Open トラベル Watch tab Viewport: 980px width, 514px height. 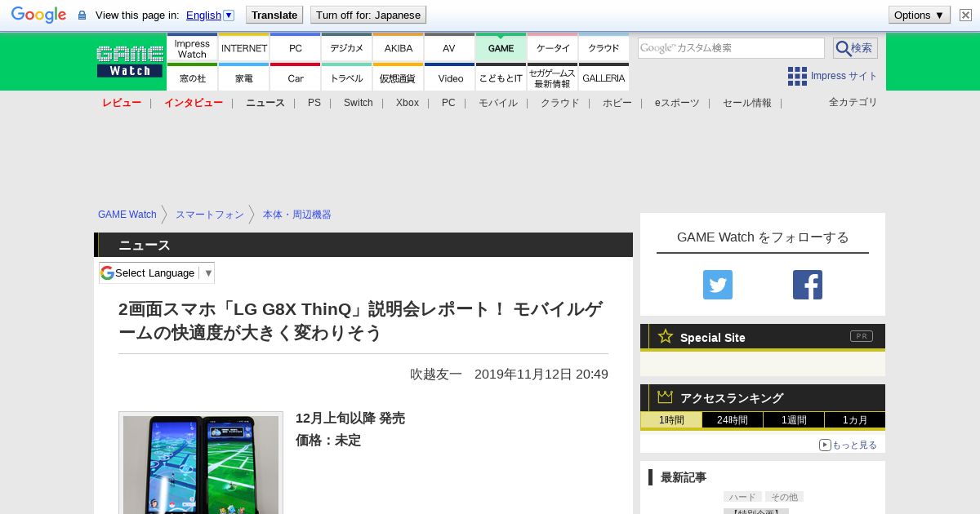coord(347,77)
